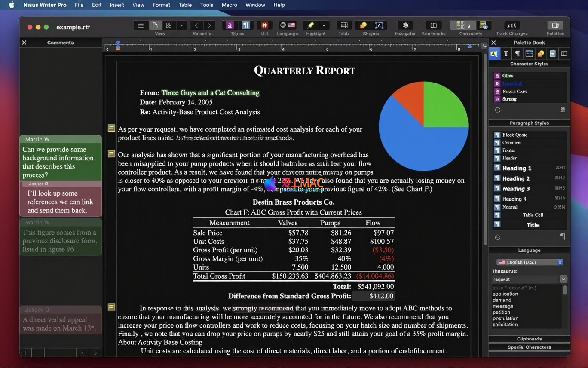The width and height of the screenshot is (588, 368).
Task: Expand the View options dropdown arrow
Action: 181,25
